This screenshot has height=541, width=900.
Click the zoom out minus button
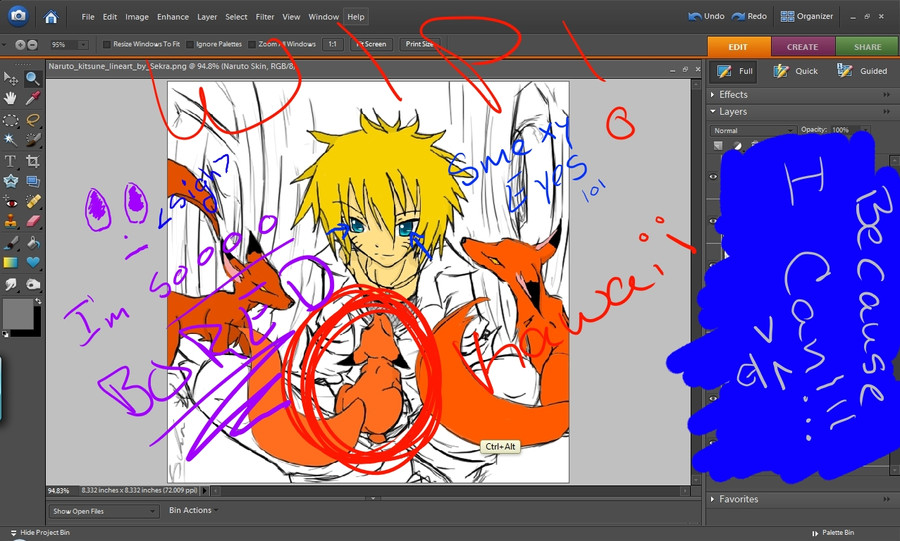[32, 44]
